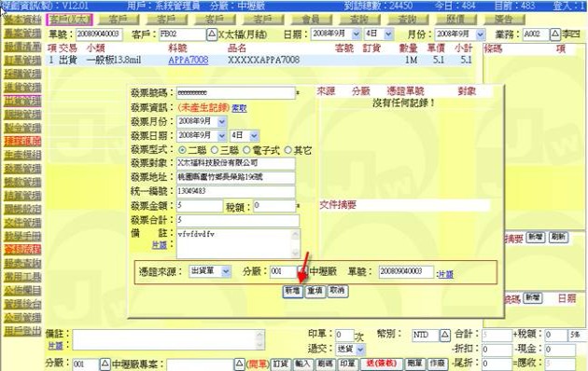Click the 作廢 void button in the bottom toolbar
The height and width of the screenshot is (371, 588).
click(x=437, y=364)
